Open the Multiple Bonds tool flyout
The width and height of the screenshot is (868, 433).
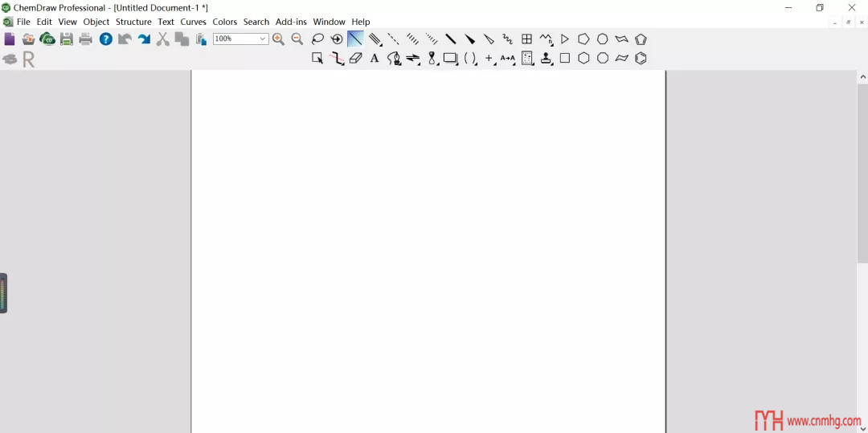point(375,39)
